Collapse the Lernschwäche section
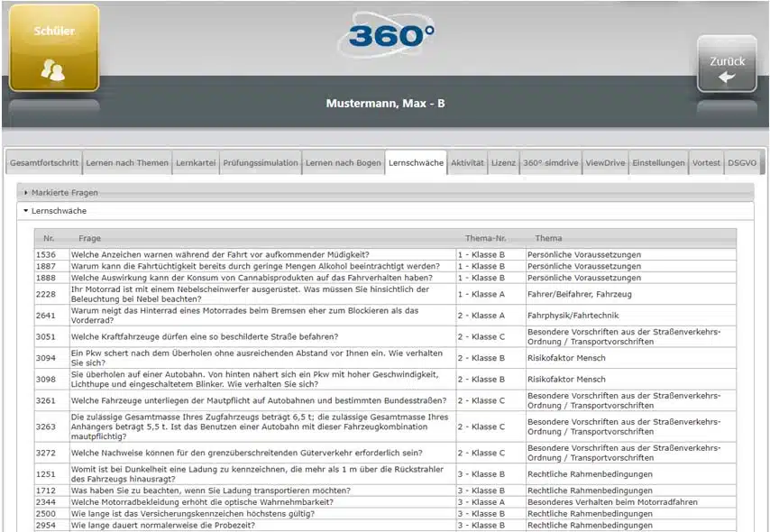Screen dimensions: 770x532 pos(60,211)
